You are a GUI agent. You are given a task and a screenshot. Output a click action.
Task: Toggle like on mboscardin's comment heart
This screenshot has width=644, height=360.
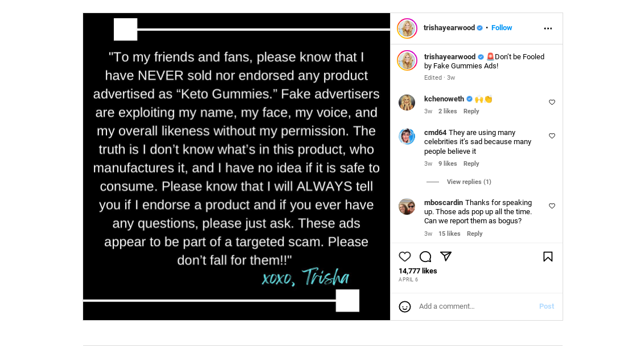tap(552, 206)
